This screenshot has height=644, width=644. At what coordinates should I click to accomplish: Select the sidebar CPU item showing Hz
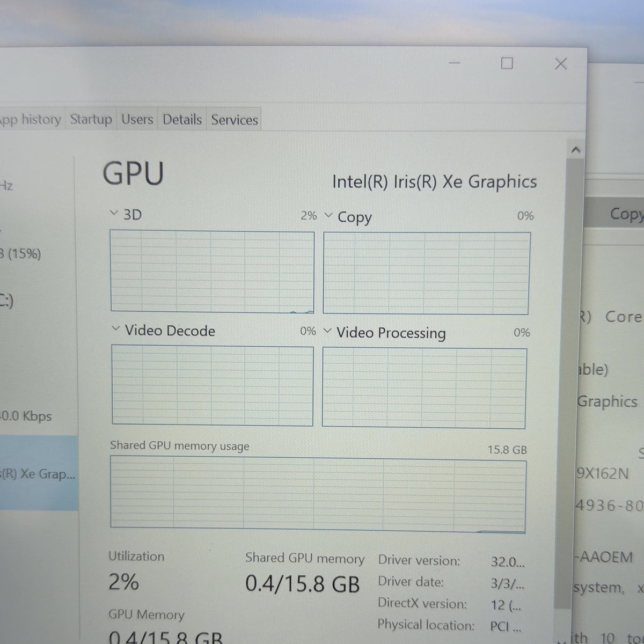coord(6,186)
